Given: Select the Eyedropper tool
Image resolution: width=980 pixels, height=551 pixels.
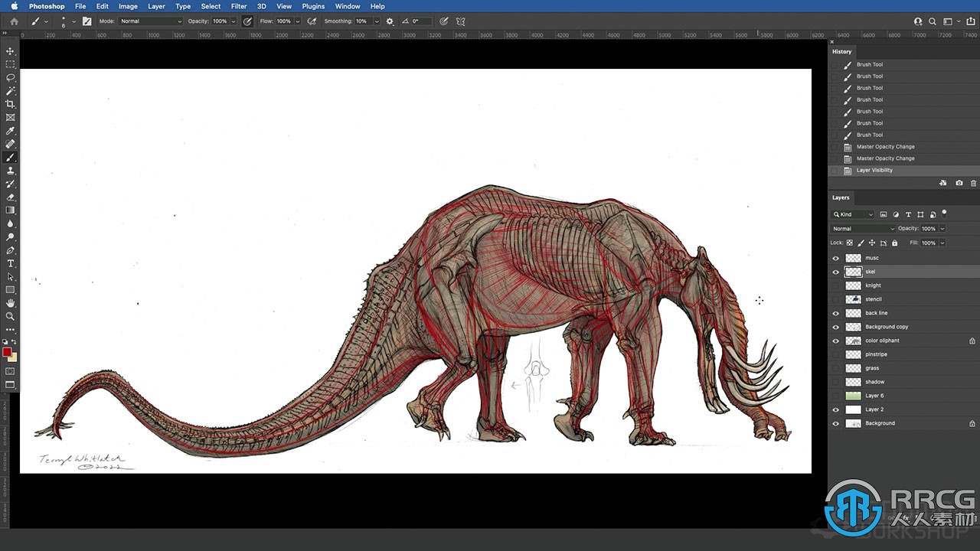Looking at the screenshot, I should tap(10, 131).
